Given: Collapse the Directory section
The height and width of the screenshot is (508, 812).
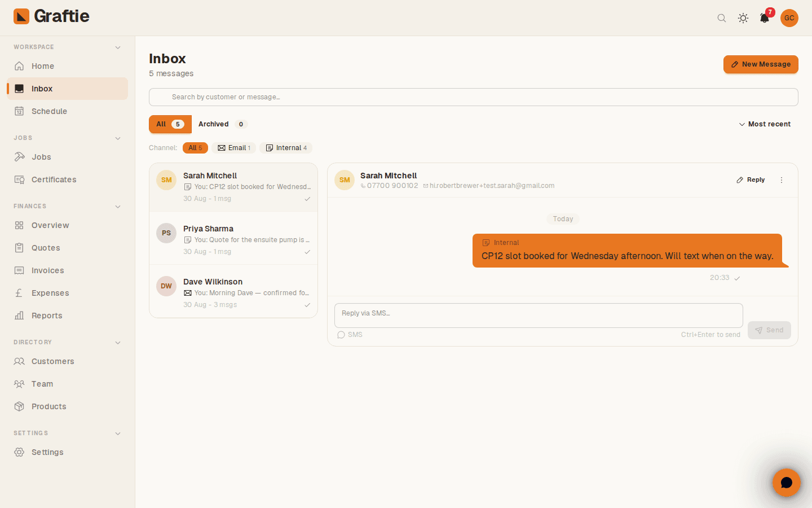Looking at the screenshot, I should (118, 343).
